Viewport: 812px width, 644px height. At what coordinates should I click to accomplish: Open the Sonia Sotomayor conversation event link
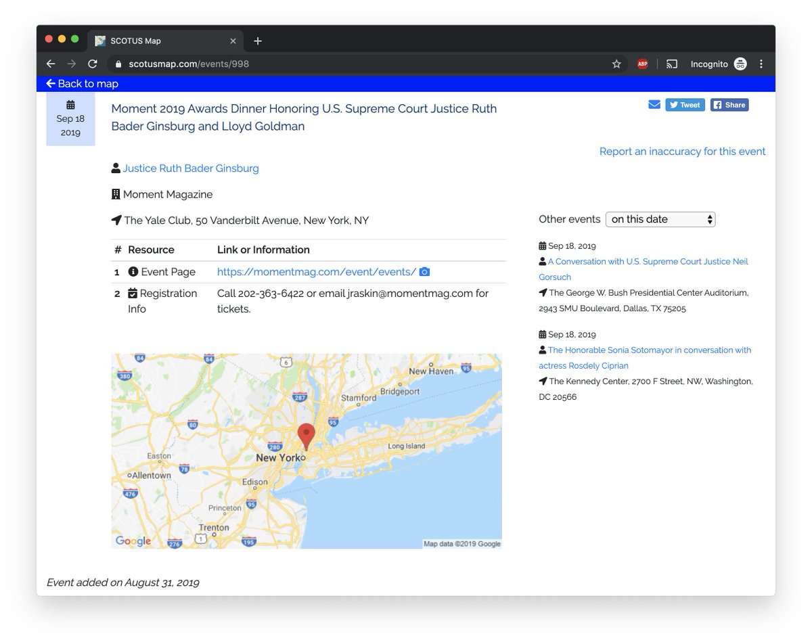[645, 358]
